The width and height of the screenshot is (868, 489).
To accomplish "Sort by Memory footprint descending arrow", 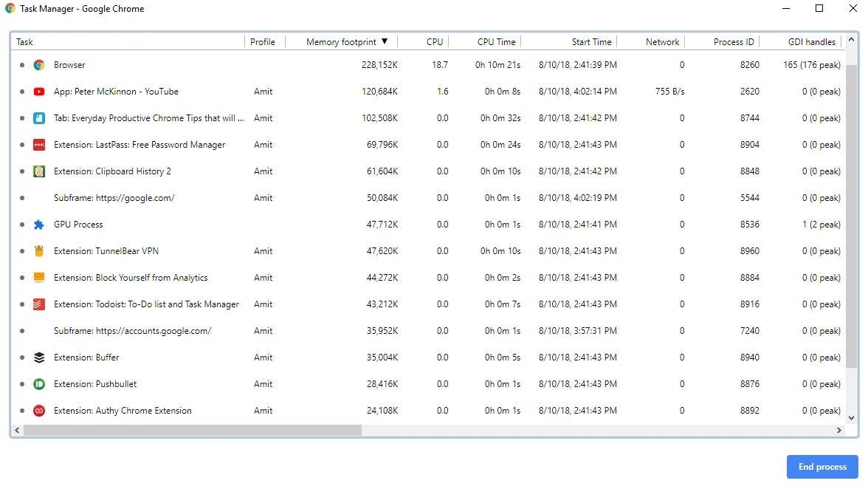I will tap(385, 41).
